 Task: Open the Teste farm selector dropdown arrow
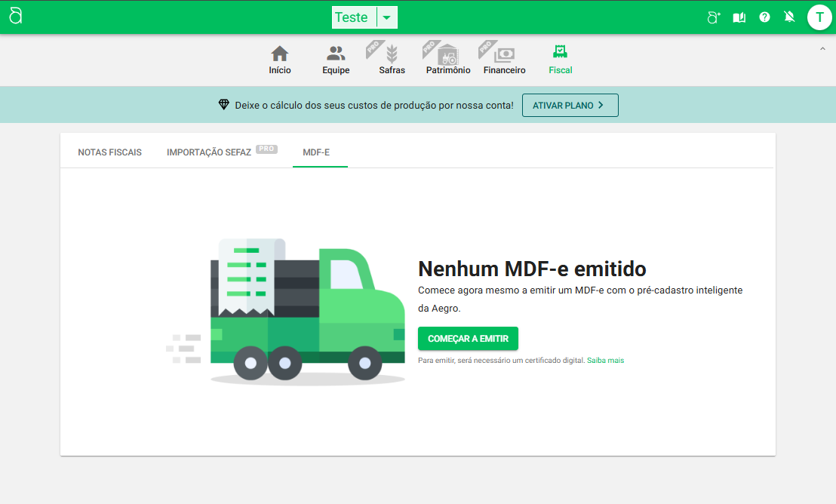386,17
